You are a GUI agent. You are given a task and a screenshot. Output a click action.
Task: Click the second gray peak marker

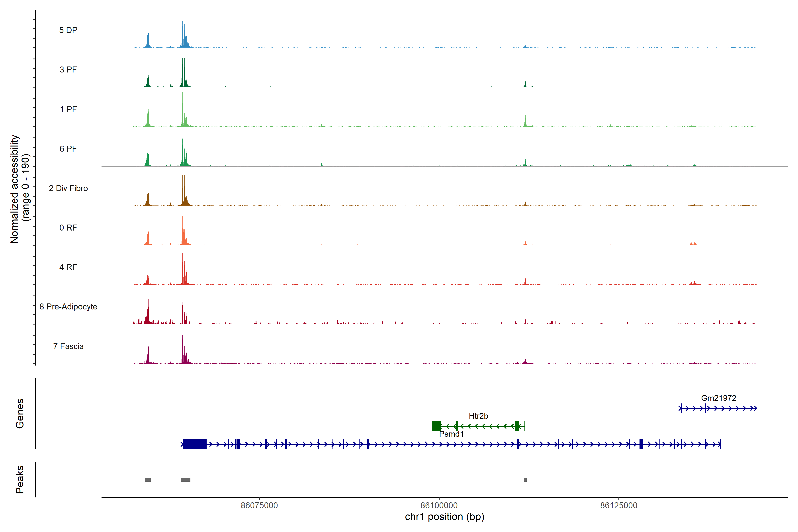coord(185,480)
